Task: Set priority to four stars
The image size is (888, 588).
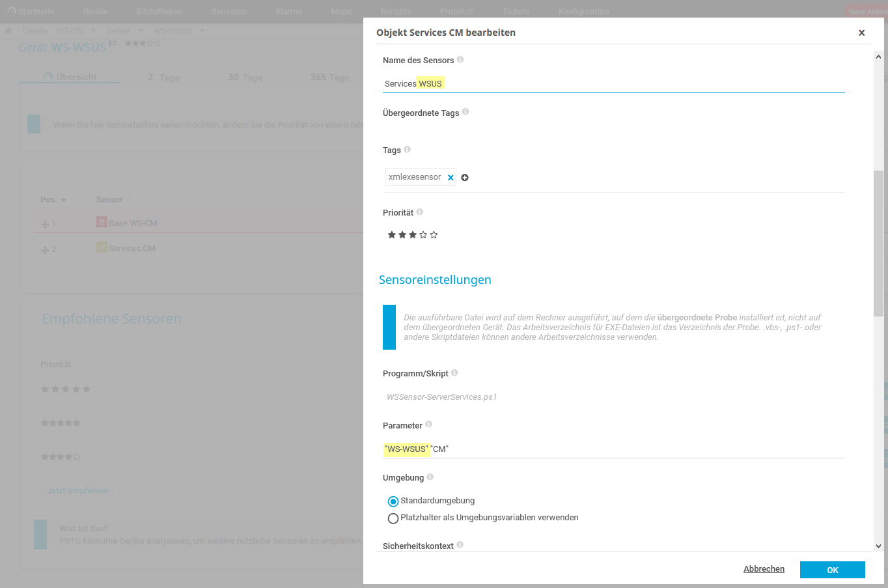Action: (423, 234)
